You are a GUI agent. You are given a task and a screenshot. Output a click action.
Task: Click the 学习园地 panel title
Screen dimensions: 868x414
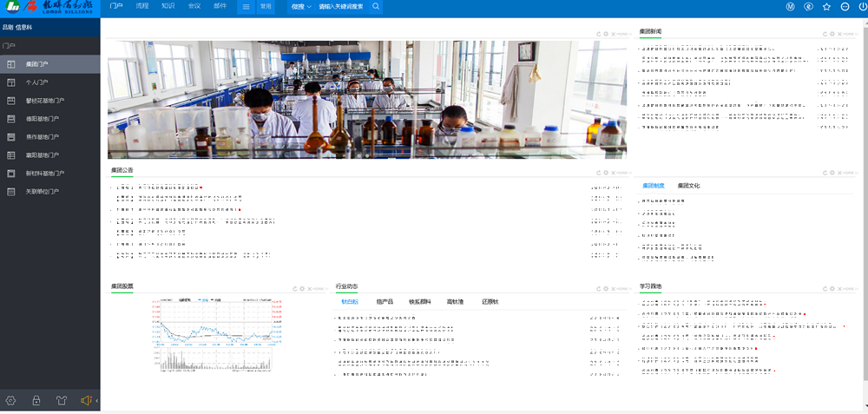coord(650,286)
